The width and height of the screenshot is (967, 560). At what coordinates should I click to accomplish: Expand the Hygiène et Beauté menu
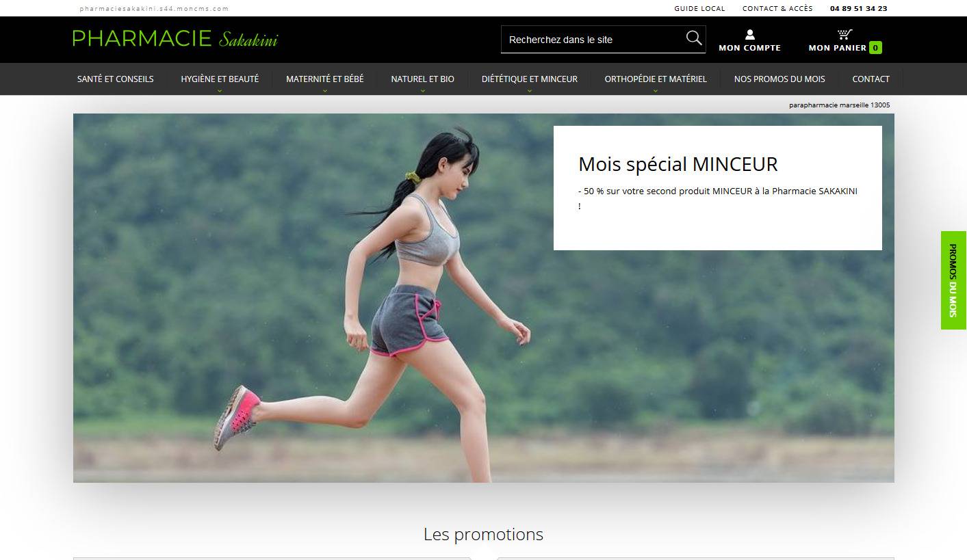tap(220, 79)
